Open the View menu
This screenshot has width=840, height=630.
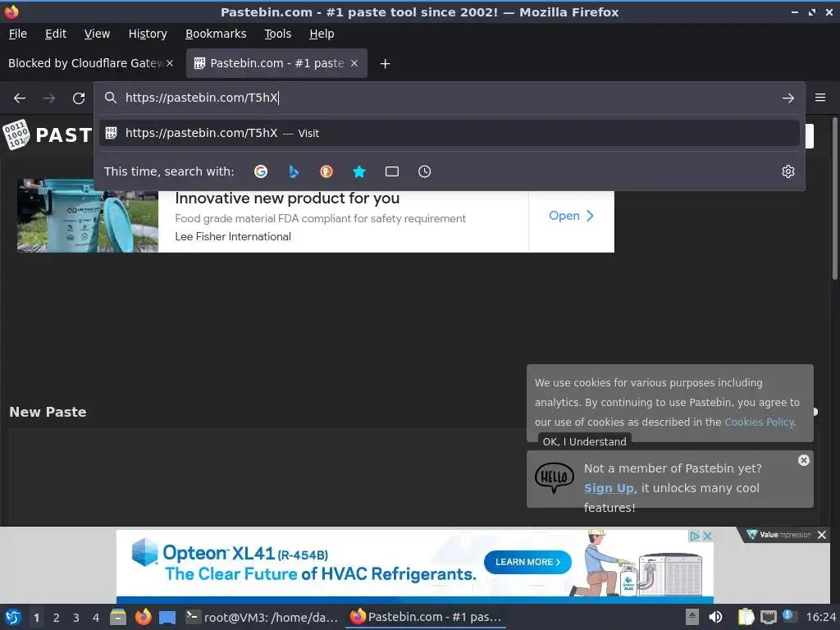point(97,34)
